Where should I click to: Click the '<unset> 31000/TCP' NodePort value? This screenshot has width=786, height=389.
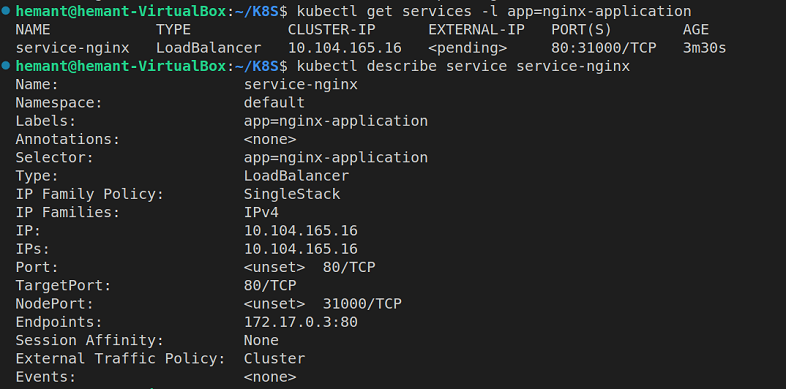[x=323, y=304]
